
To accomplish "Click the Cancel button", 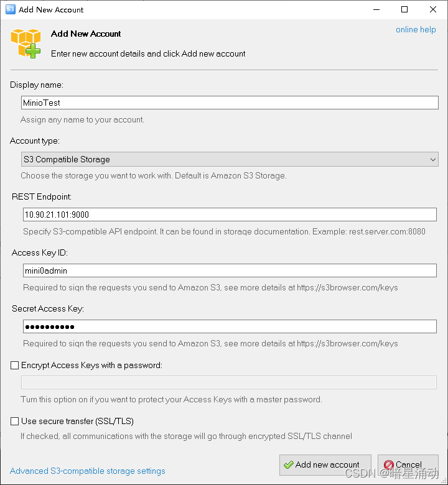I will tap(408, 465).
